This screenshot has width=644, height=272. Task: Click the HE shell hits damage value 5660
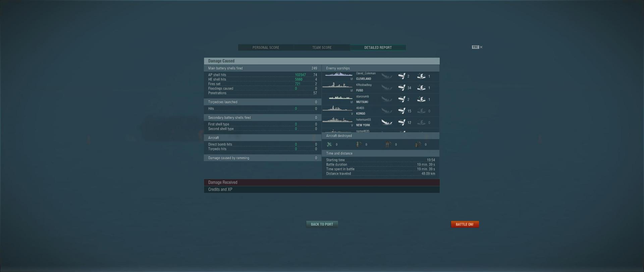click(x=299, y=80)
